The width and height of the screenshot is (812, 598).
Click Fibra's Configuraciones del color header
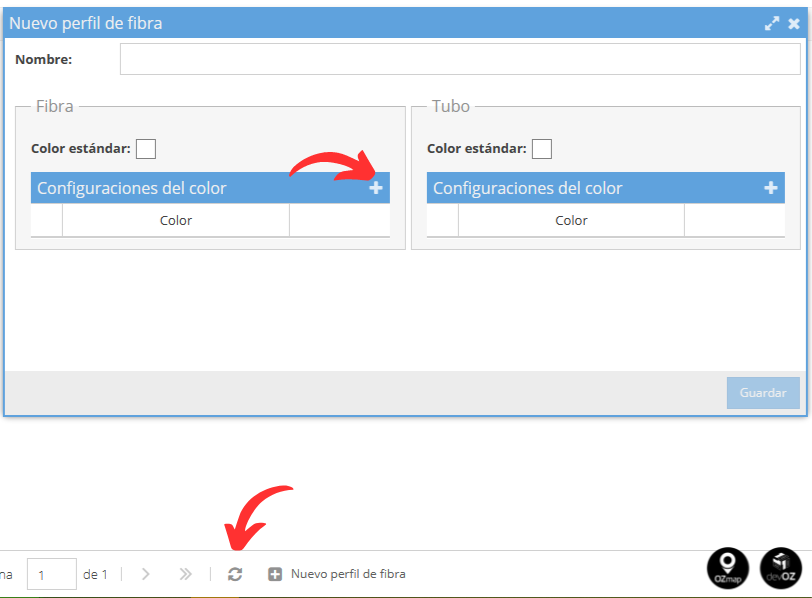pos(210,187)
